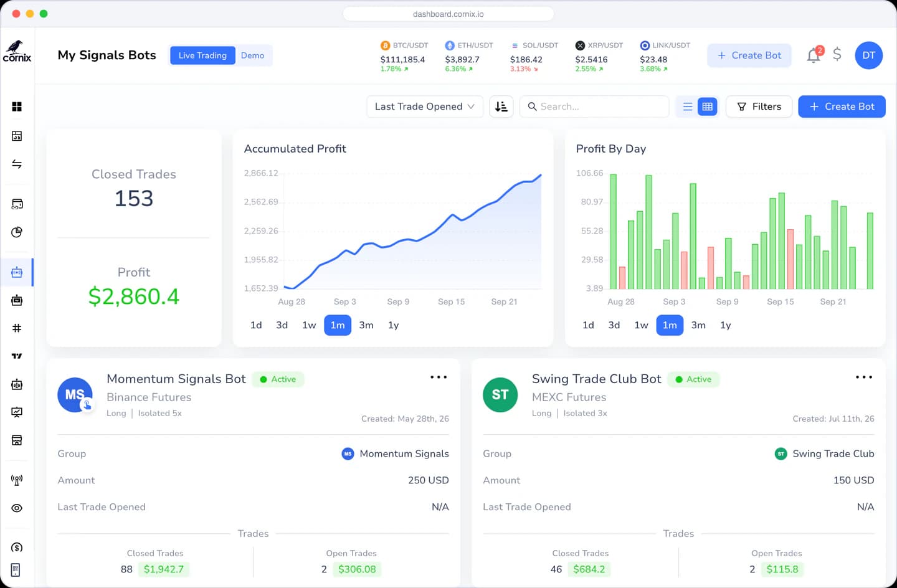Select 1w range on Accumulated Profit chart
Image resolution: width=897 pixels, height=588 pixels.
coord(309,325)
